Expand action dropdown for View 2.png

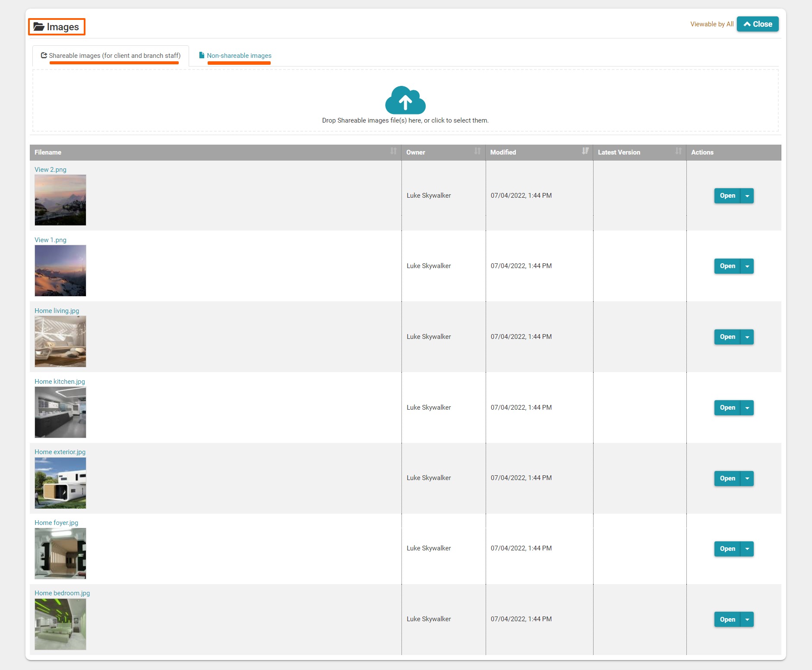click(x=747, y=196)
